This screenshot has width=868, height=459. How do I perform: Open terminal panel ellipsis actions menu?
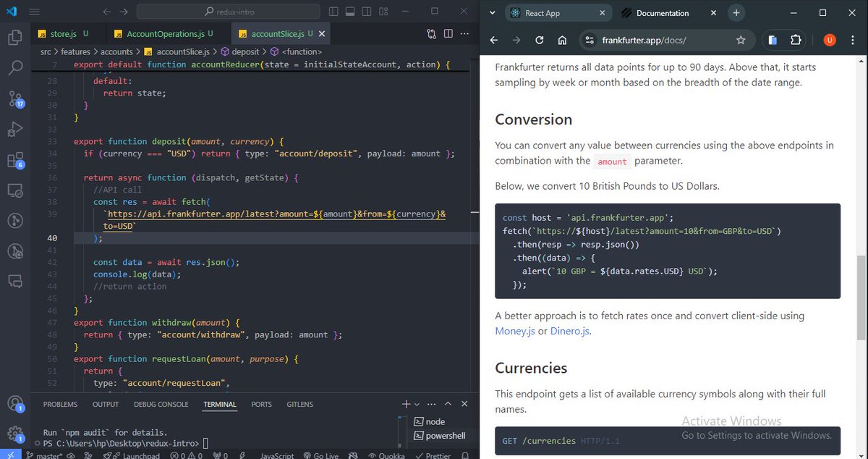pyautogui.click(x=432, y=404)
